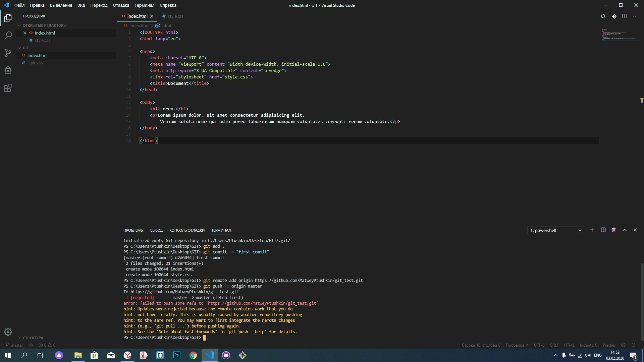Open notifications bell in status bar
Screen dimensions: 644x362
click(635, 345)
